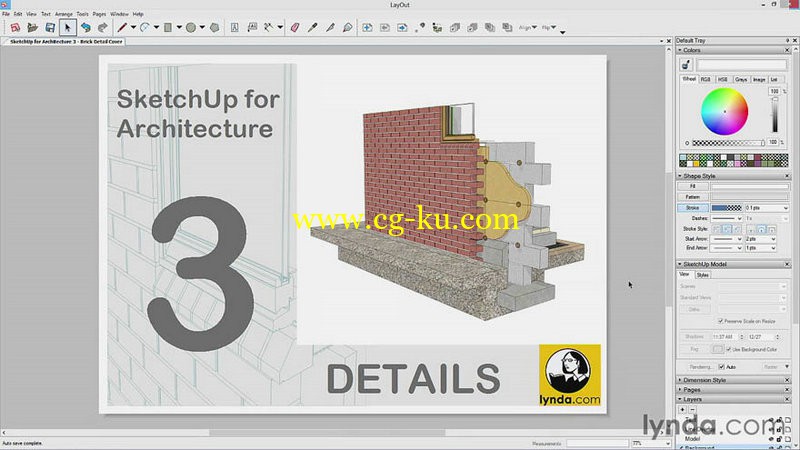Toggle Use Background Color checkbox
Viewport: 800px width, 450px height.
click(729, 349)
